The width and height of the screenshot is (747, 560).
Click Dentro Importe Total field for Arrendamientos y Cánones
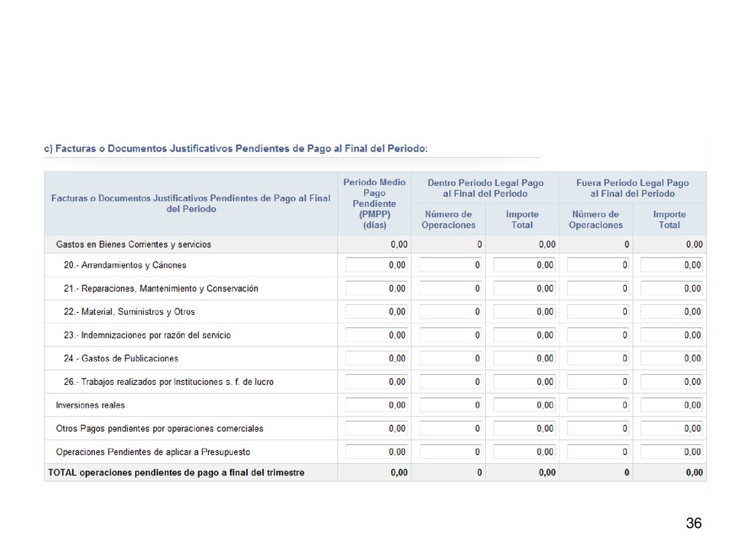tap(525, 265)
